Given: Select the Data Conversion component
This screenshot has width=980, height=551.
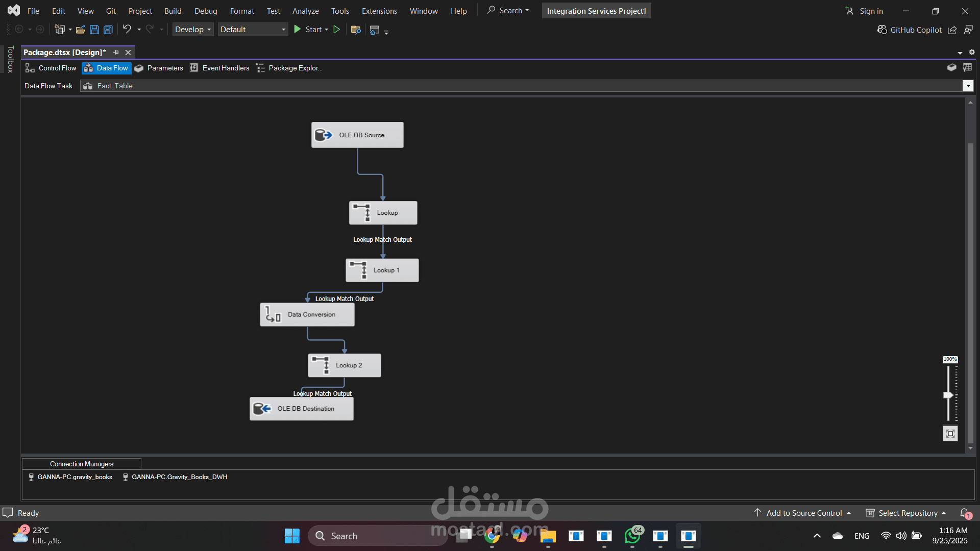Looking at the screenshot, I should (307, 315).
